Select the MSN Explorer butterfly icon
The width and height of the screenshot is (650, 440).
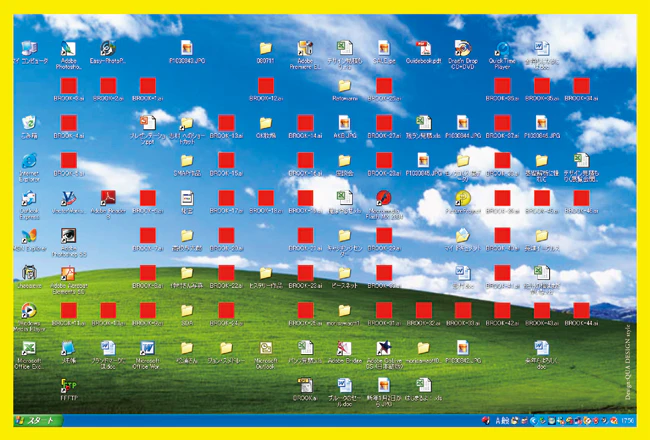[x=29, y=236]
